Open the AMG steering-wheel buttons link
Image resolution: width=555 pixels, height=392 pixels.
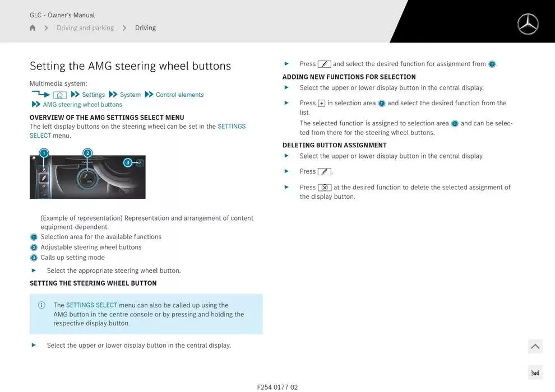(82, 105)
